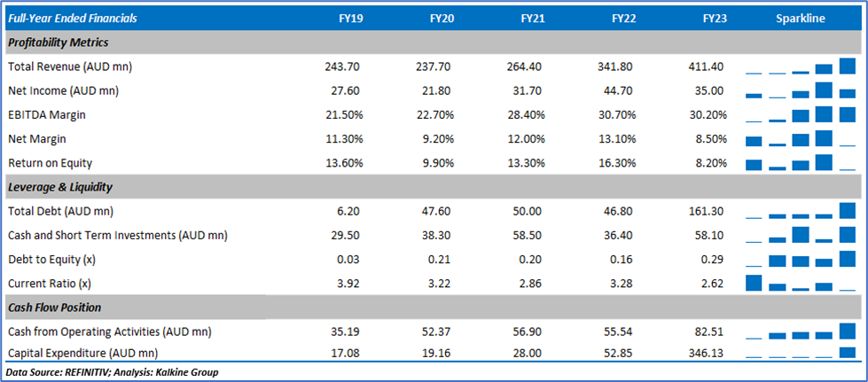868x382 pixels.
Task: Click the Net Income sparkline chart
Action: [x=801, y=90]
